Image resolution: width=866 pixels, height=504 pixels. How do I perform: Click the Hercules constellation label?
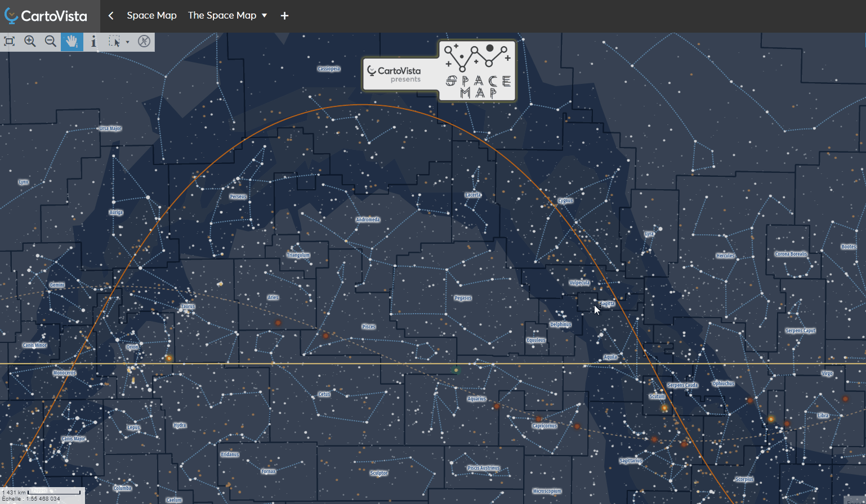point(725,256)
